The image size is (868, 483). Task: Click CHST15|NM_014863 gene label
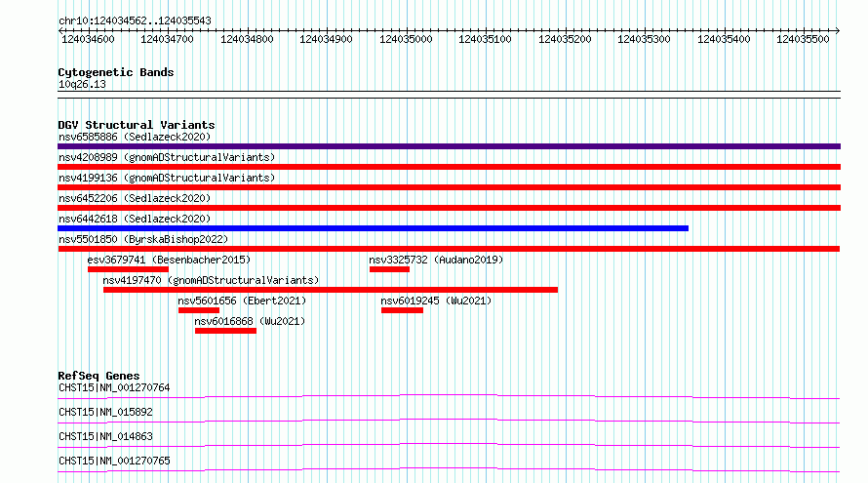105,436
